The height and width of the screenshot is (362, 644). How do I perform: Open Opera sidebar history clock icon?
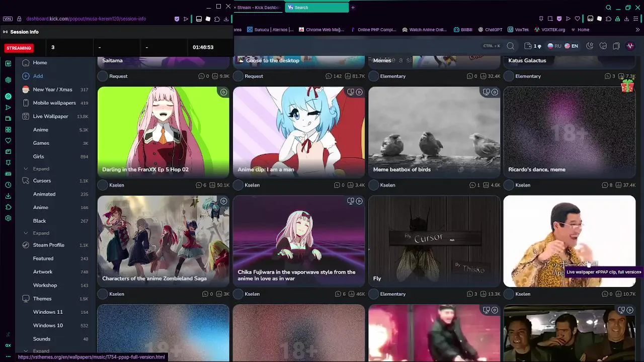tap(8, 185)
